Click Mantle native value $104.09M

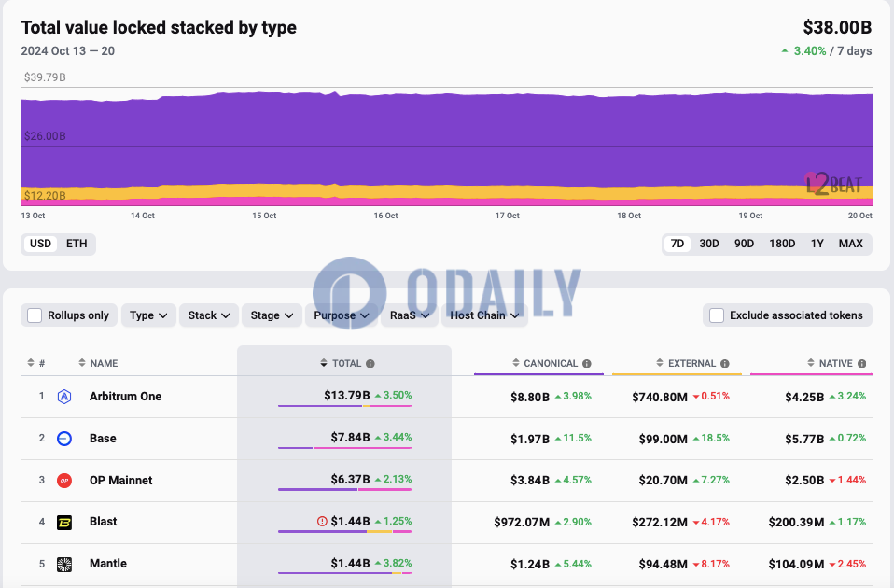pyautogui.click(x=797, y=564)
